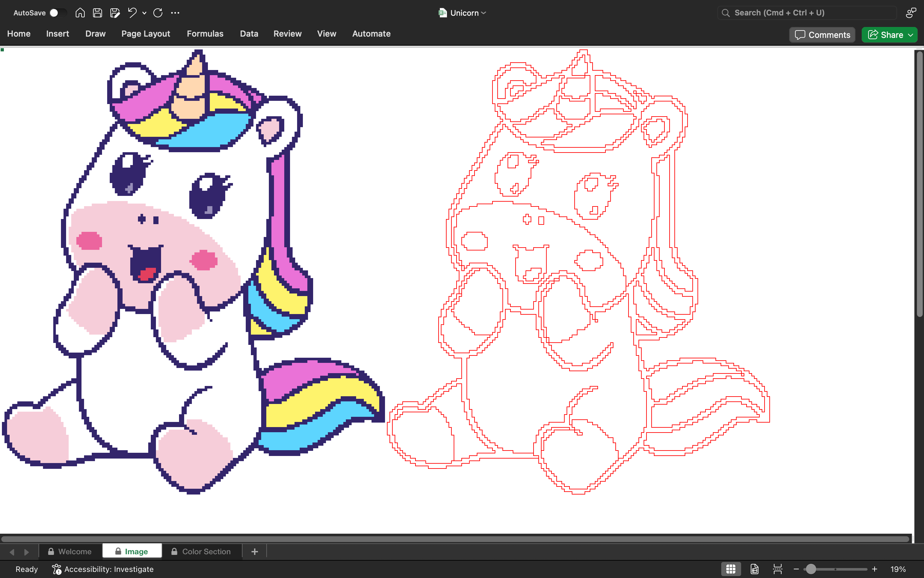
Task: Switch to the Draw ribbon tab
Action: (x=96, y=34)
